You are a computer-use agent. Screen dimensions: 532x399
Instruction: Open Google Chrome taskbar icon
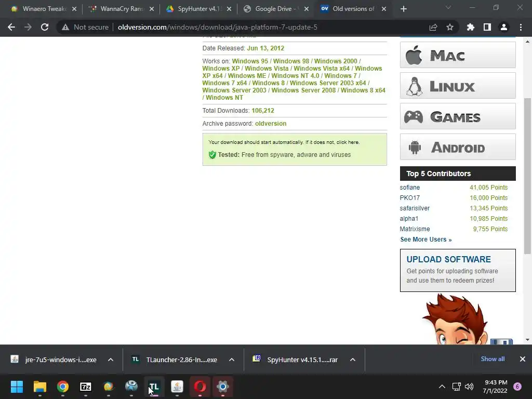(63, 387)
